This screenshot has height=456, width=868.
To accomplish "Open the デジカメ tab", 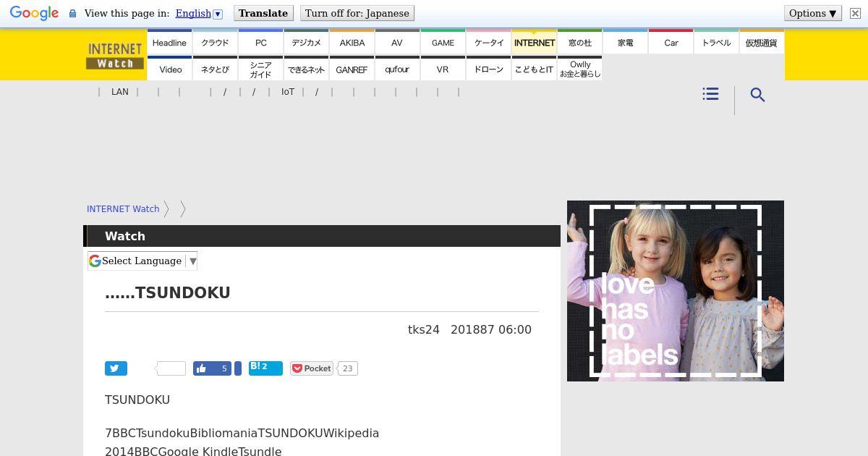I will [306, 42].
